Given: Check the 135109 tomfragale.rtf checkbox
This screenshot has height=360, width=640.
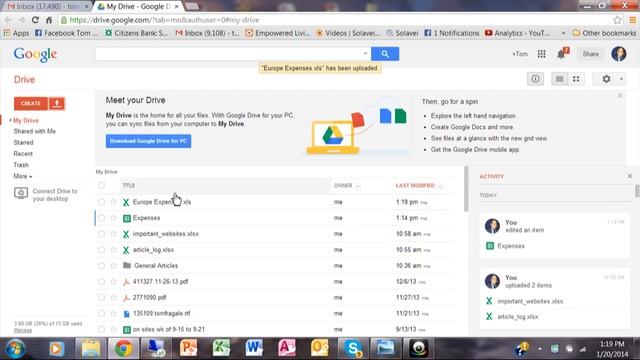Looking at the screenshot, I should tap(101, 313).
